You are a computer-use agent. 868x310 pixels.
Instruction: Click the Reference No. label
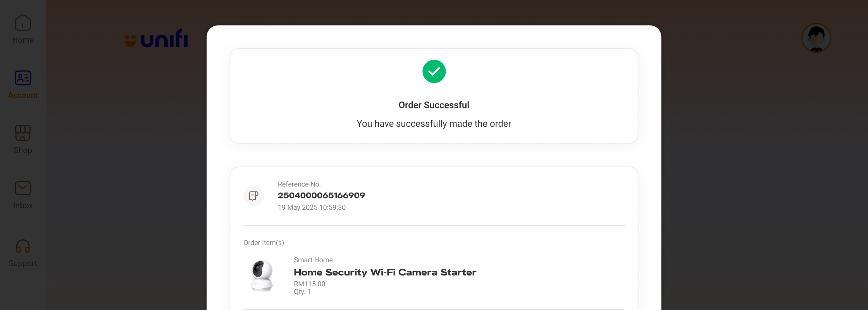point(299,184)
